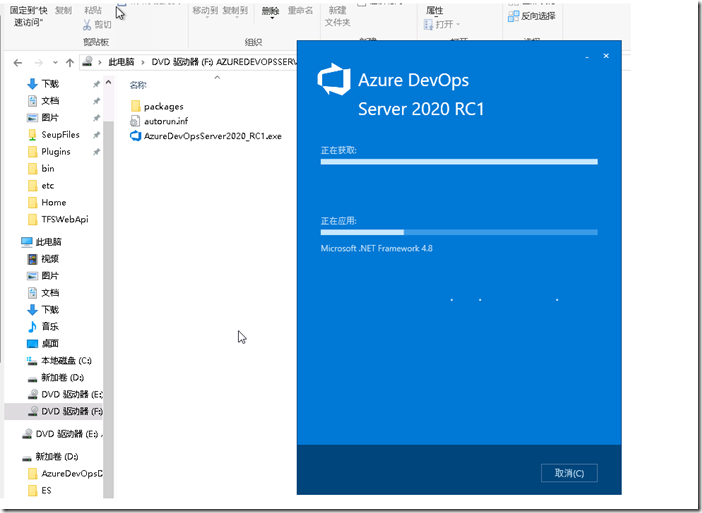702x513 pixels.
Task: Click 重命名 in the ribbon
Action: point(300,10)
